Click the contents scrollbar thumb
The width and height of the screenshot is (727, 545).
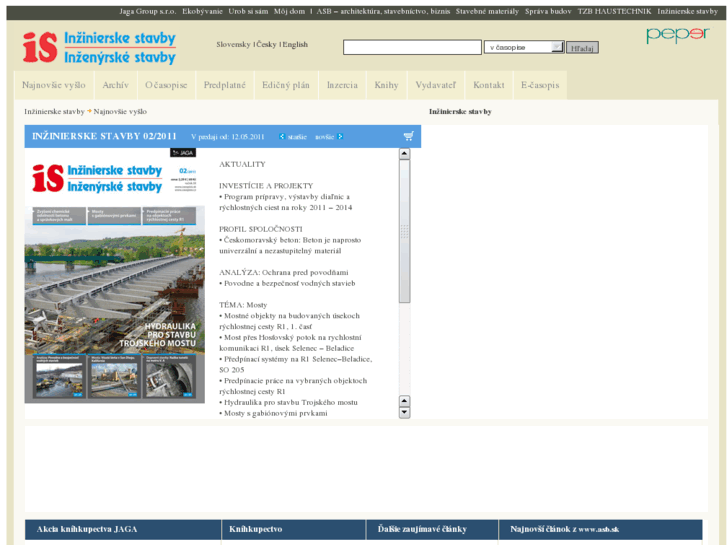click(404, 230)
